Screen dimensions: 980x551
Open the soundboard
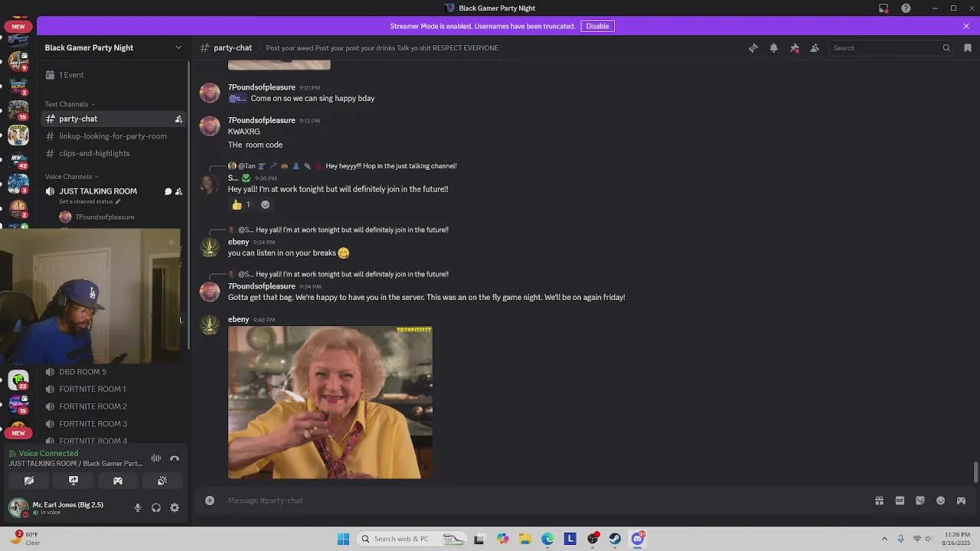(162, 481)
